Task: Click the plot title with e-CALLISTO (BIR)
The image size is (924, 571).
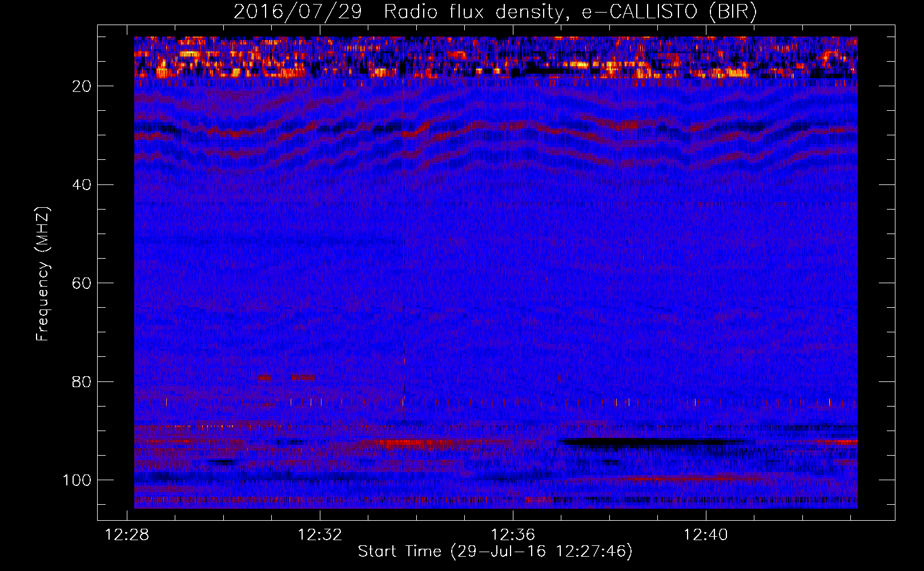Action: tap(496, 12)
